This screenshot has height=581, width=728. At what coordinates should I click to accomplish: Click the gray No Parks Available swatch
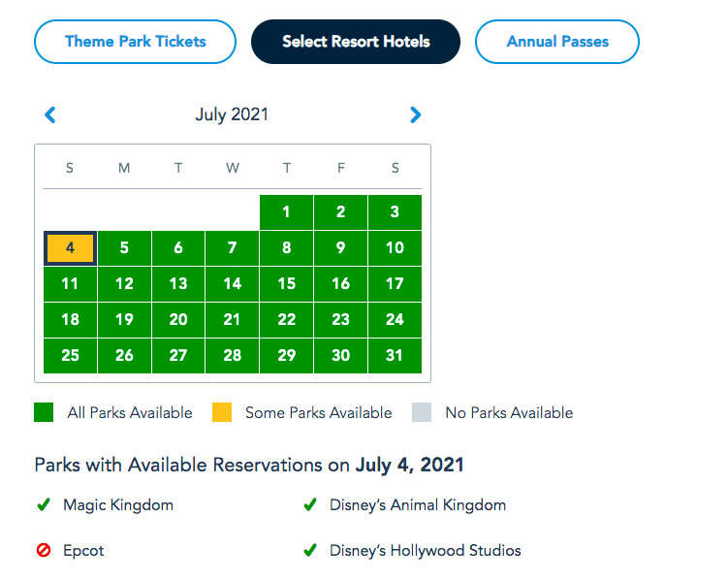point(422,412)
